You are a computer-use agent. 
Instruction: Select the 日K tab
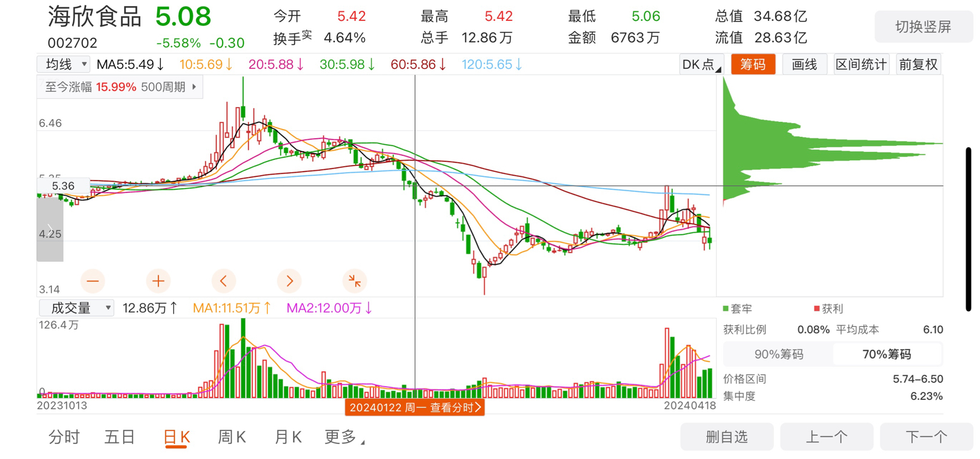pyautogui.click(x=177, y=437)
